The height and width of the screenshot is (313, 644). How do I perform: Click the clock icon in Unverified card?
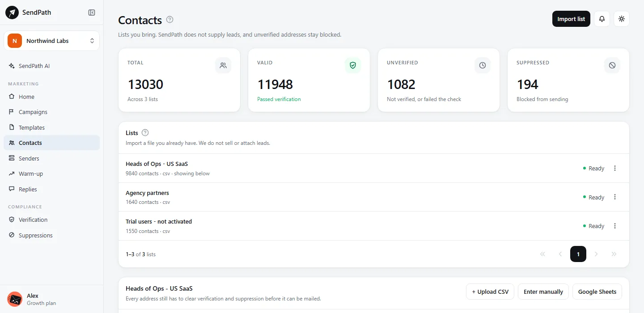click(x=483, y=65)
